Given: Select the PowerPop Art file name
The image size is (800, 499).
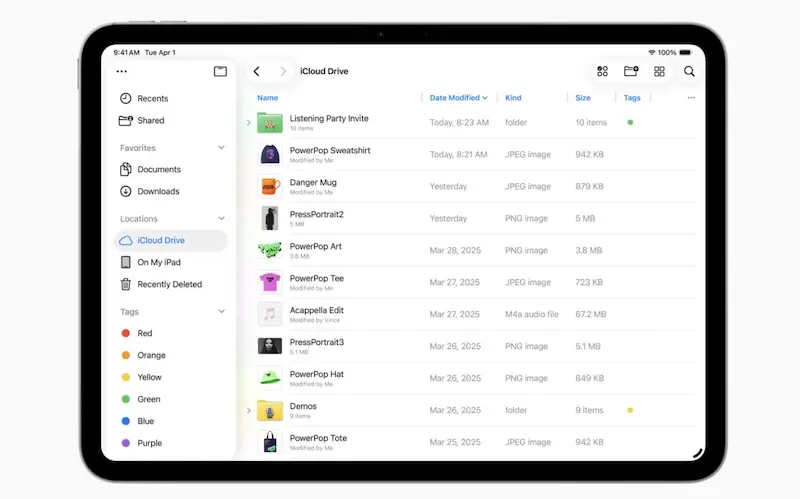Looking at the screenshot, I should (315, 246).
